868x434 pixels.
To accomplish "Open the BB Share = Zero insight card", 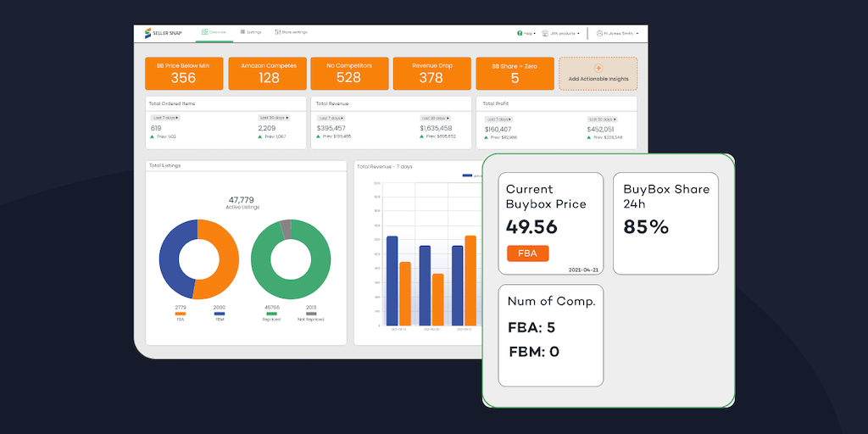I will click(515, 73).
